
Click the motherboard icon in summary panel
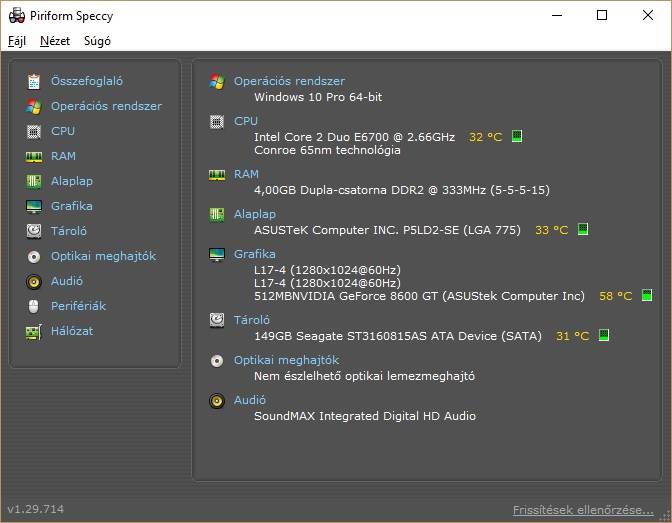coord(217,214)
